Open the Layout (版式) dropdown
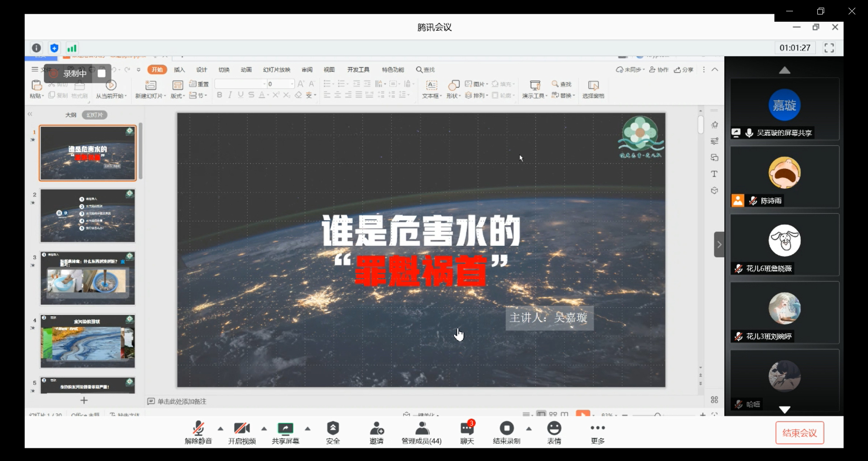868x461 pixels. point(178,96)
